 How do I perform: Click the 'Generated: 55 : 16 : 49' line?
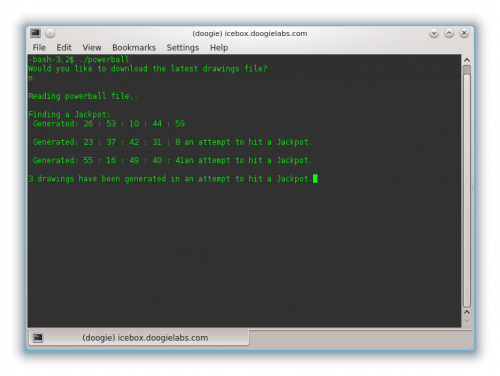click(x=172, y=160)
